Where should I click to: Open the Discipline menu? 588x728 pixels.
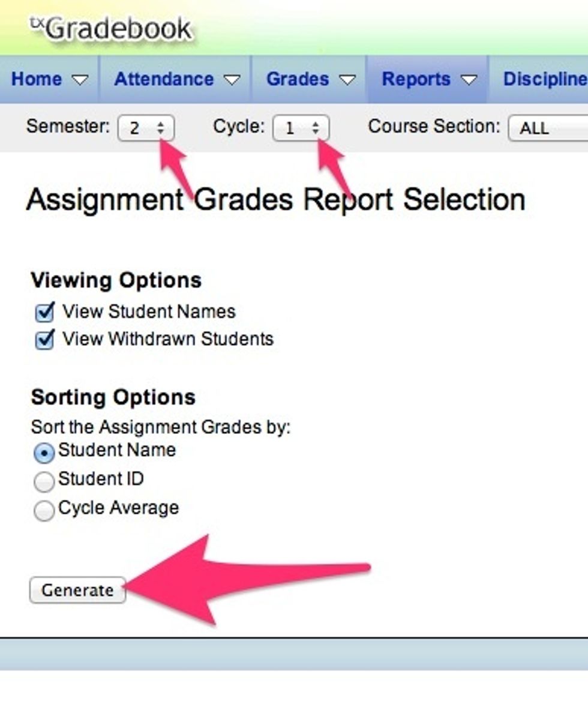[544, 79]
